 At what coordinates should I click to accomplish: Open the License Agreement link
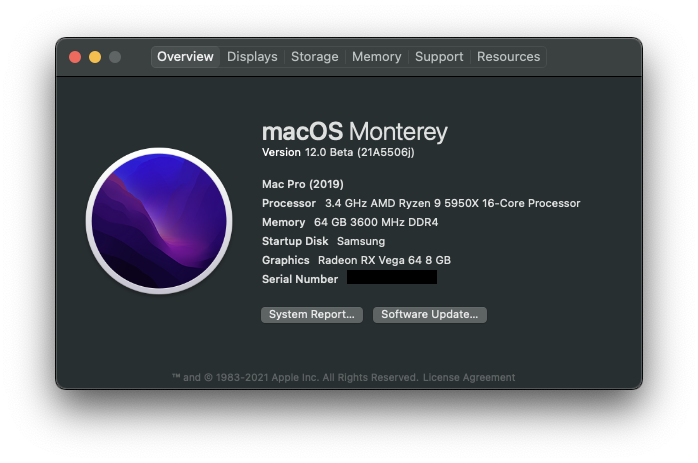[469, 378]
